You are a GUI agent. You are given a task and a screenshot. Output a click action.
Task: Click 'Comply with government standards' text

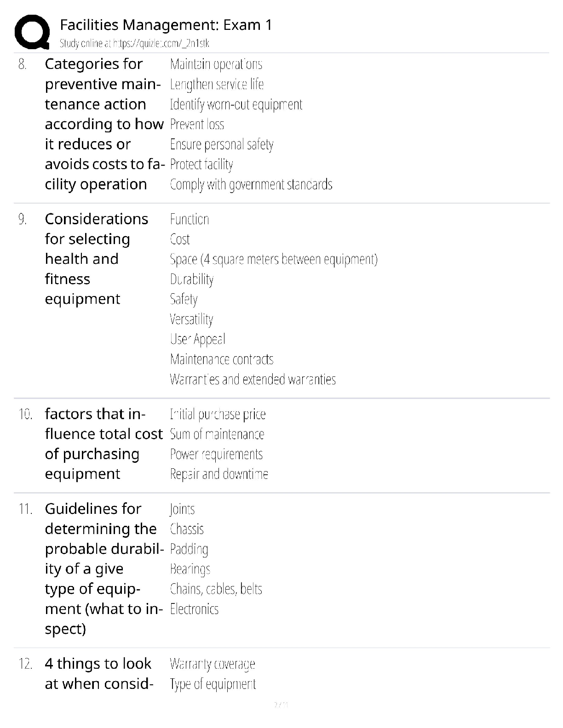[251, 185]
